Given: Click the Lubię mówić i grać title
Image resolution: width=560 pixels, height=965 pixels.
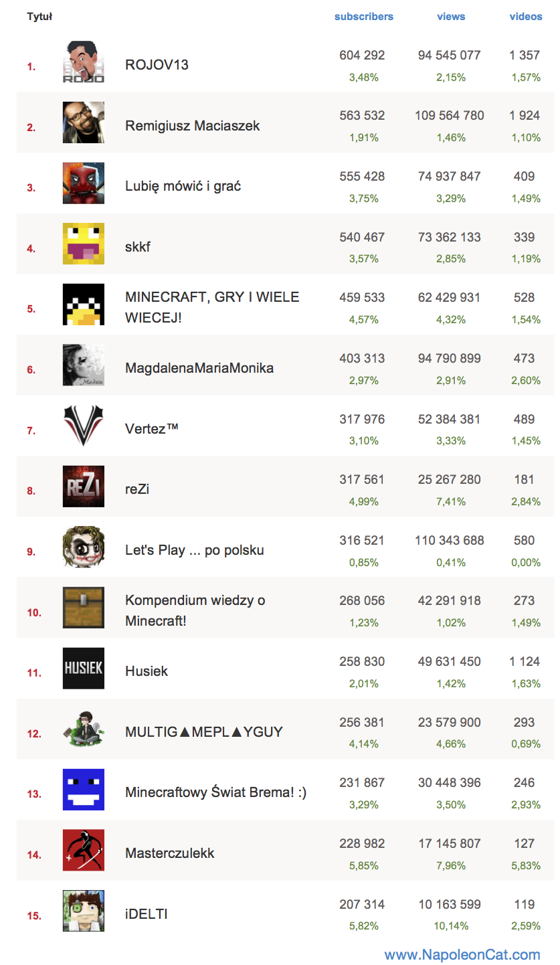Looking at the screenshot, I should [x=183, y=186].
